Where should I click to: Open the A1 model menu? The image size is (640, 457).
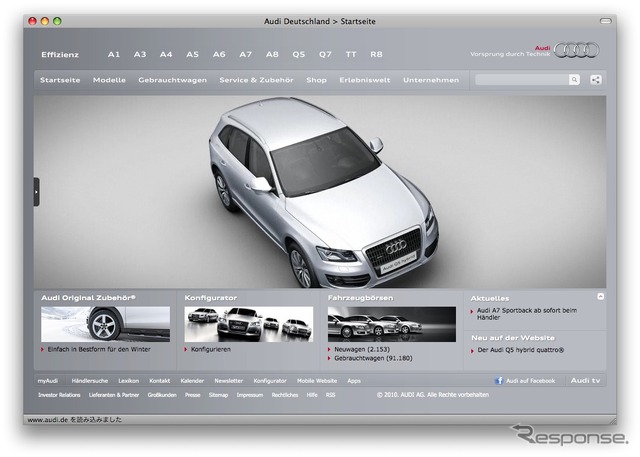(113, 54)
